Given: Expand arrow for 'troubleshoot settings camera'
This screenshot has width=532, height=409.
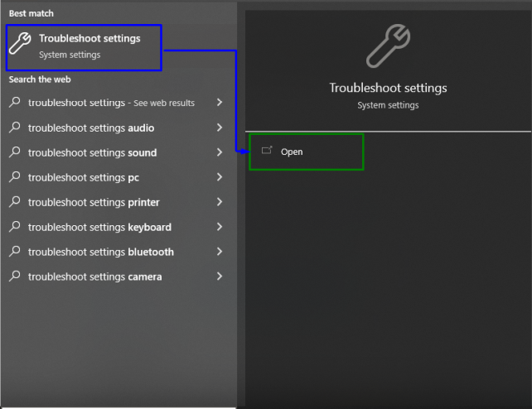Looking at the screenshot, I should tap(219, 277).
